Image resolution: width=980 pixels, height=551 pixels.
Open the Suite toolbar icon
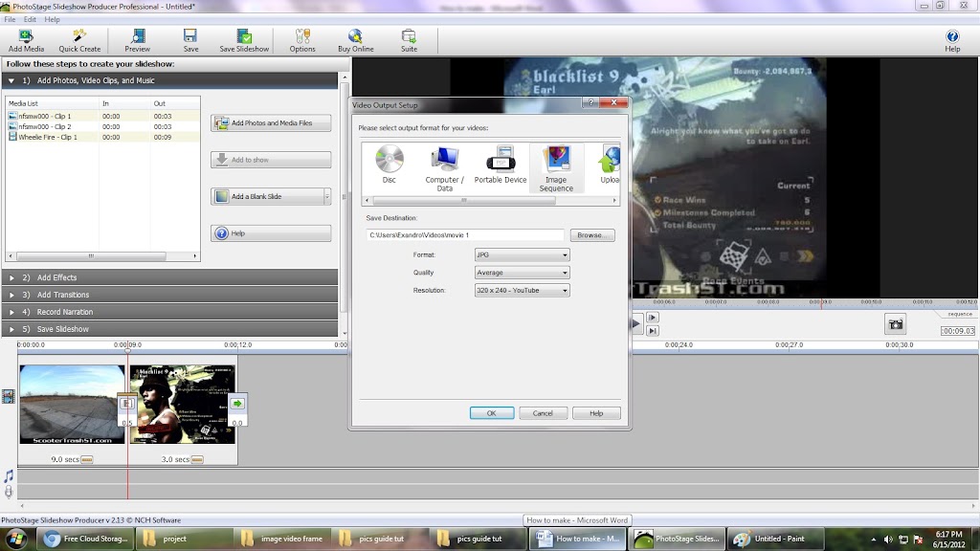point(409,40)
